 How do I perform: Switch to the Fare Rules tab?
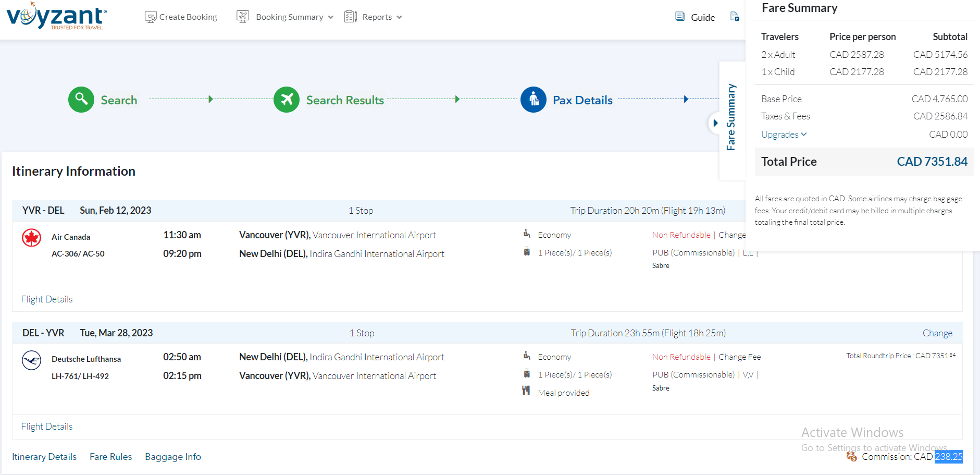pos(111,457)
